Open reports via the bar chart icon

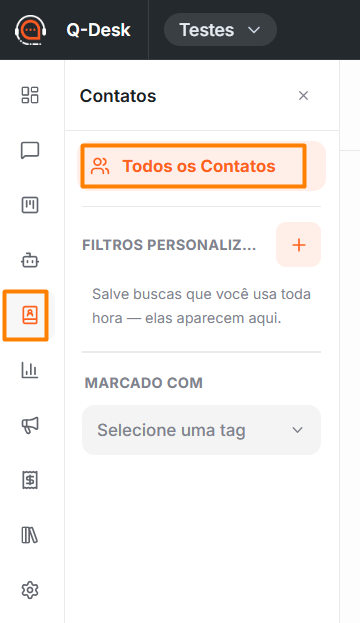30,370
